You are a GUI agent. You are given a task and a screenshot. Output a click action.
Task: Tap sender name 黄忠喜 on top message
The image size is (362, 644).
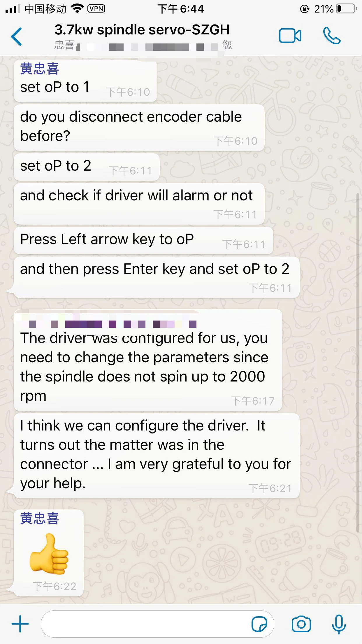click(x=40, y=69)
